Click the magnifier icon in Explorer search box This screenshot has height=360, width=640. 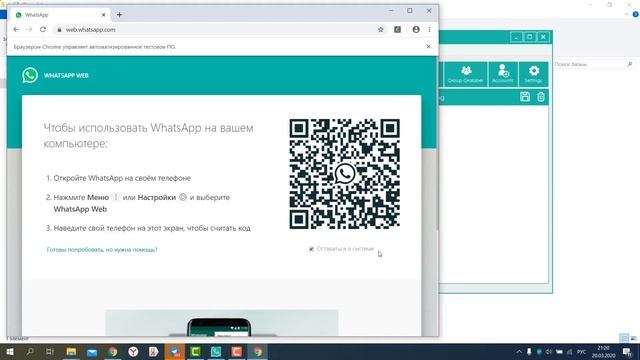tap(630, 64)
